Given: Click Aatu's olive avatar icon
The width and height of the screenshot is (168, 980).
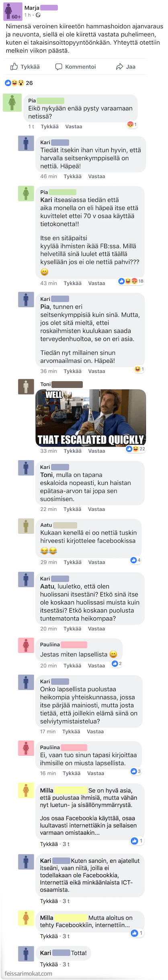Looking at the screenshot, I should (x=26, y=526).
